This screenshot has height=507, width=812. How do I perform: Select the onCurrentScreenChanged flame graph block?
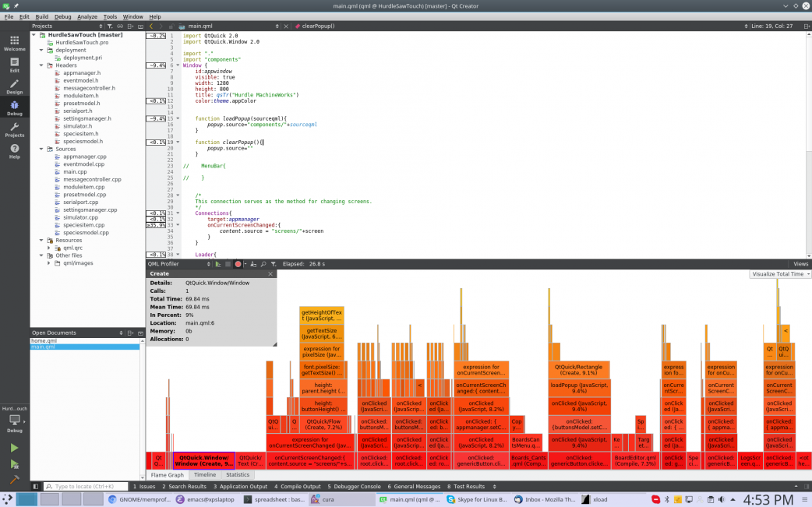(309, 459)
